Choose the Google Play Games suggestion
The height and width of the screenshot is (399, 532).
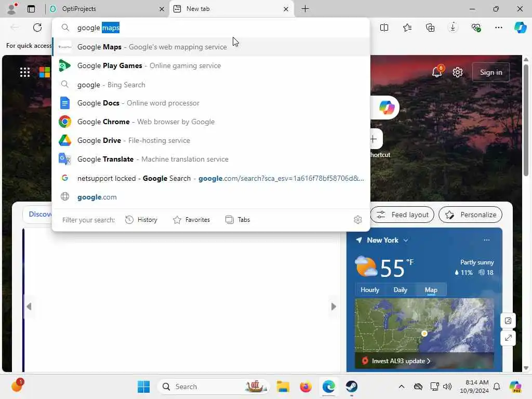211,65
